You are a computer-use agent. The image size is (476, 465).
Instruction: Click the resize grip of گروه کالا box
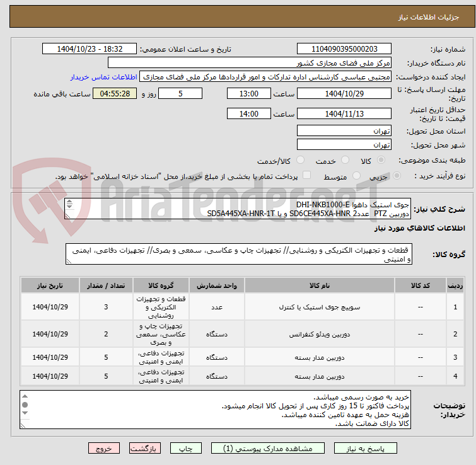coord(69,261)
